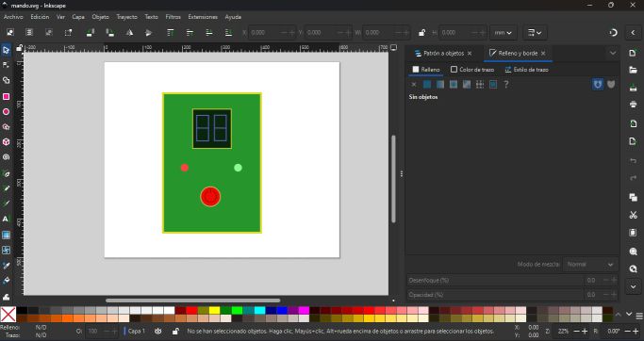The width and height of the screenshot is (644, 341).
Task: Select the 3D box tool
Action: click(x=6, y=142)
